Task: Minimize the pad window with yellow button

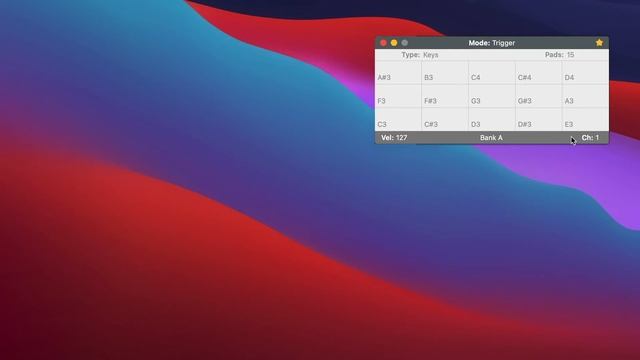Action: 394,43
